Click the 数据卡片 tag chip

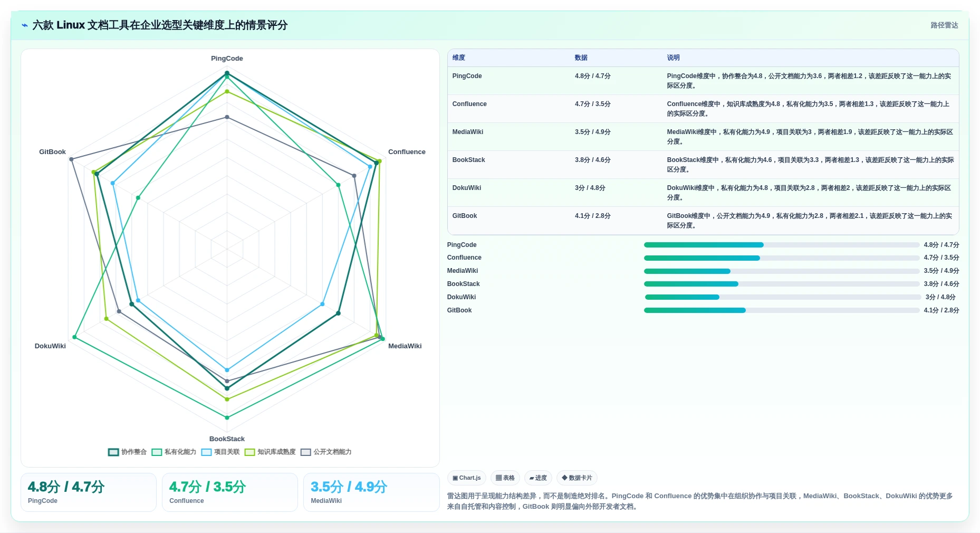pos(577,478)
